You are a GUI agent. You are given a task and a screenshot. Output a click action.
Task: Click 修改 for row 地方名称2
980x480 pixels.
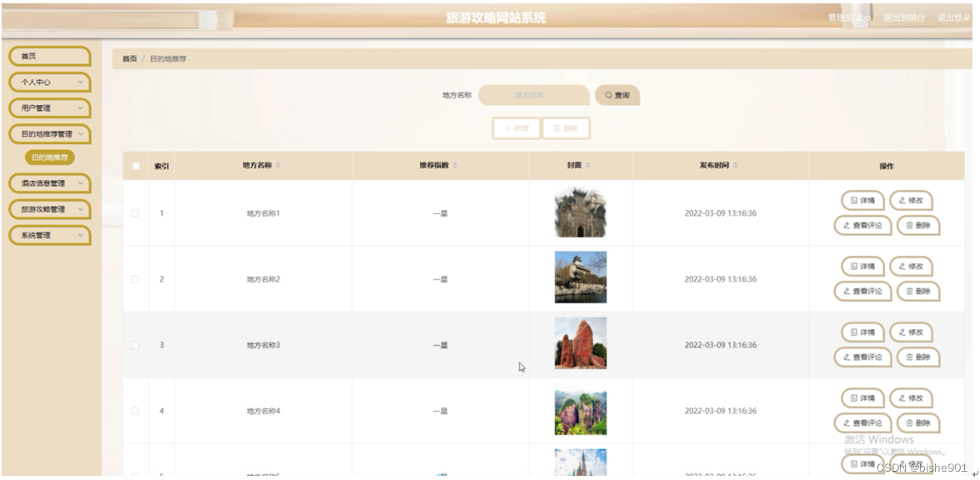pos(911,267)
